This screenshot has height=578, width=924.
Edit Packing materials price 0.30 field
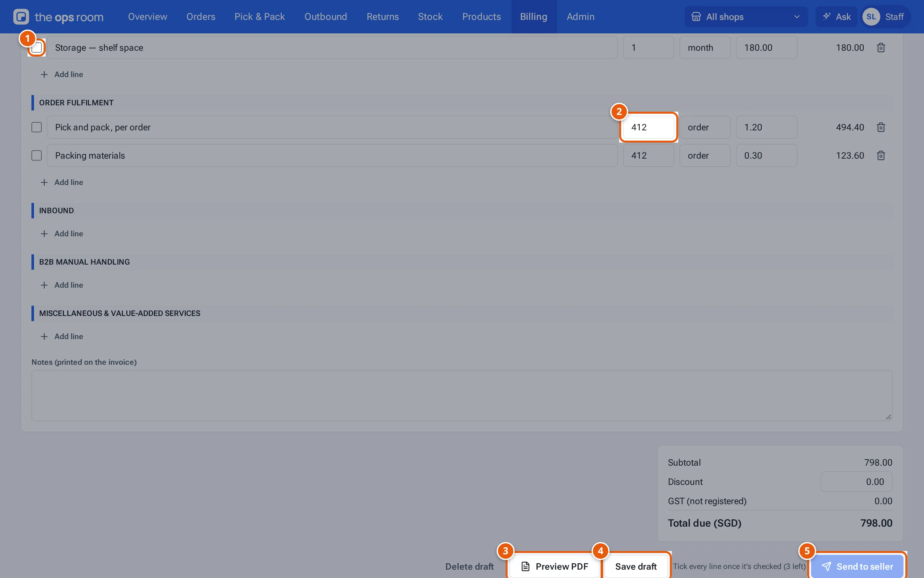pyautogui.click(x=766, y=156)
